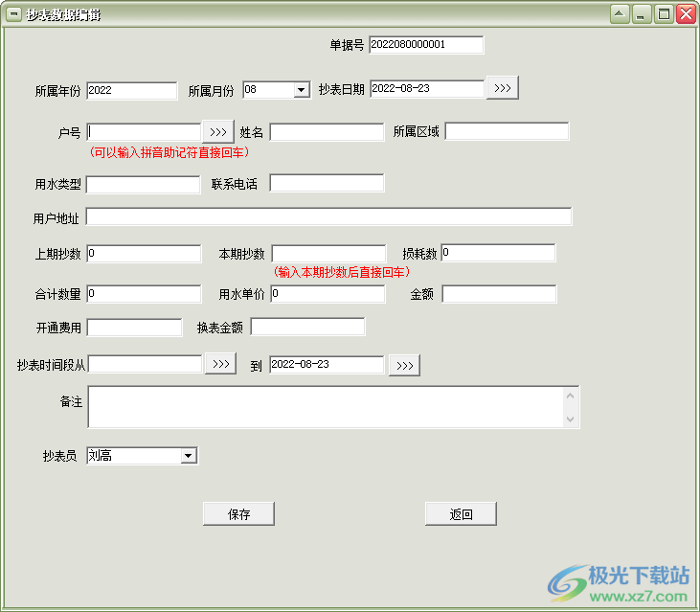Click the 备注 scrollbar up arrow
This screenshot has height=612, width=700.
tap(570, 396)
